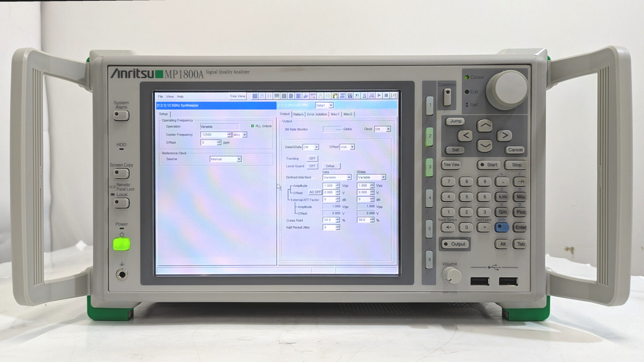Click the square stop toolbar icon

point(386,96)
